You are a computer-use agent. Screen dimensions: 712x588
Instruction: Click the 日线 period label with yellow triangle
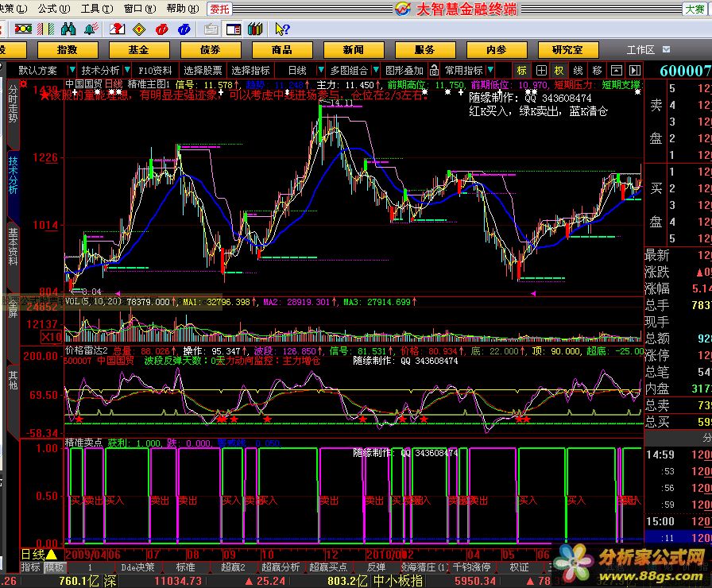[39, 555]
